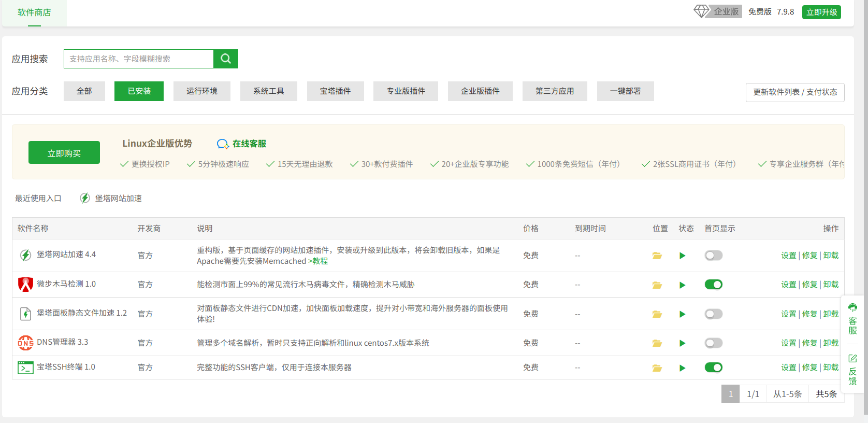Toggle homepage display for DNS管理器 3.3
The width and height of the screenshot is (868, 423).
713,343
